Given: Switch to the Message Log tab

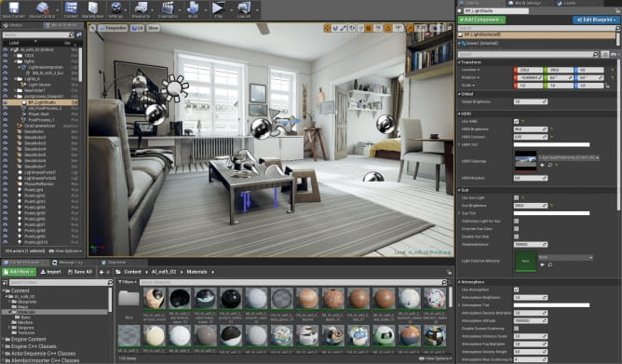Looking at the screenshot, I should pos(67,263).
